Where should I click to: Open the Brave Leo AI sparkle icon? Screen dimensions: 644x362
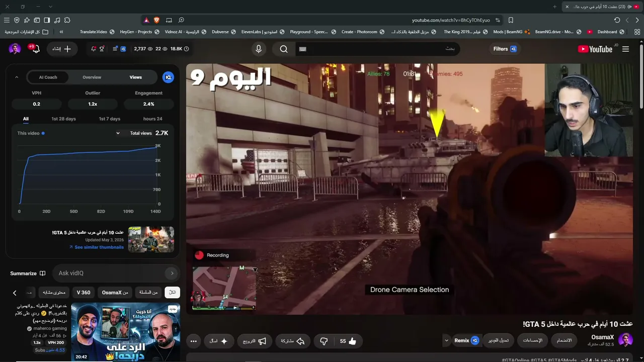tap(27, 20)
